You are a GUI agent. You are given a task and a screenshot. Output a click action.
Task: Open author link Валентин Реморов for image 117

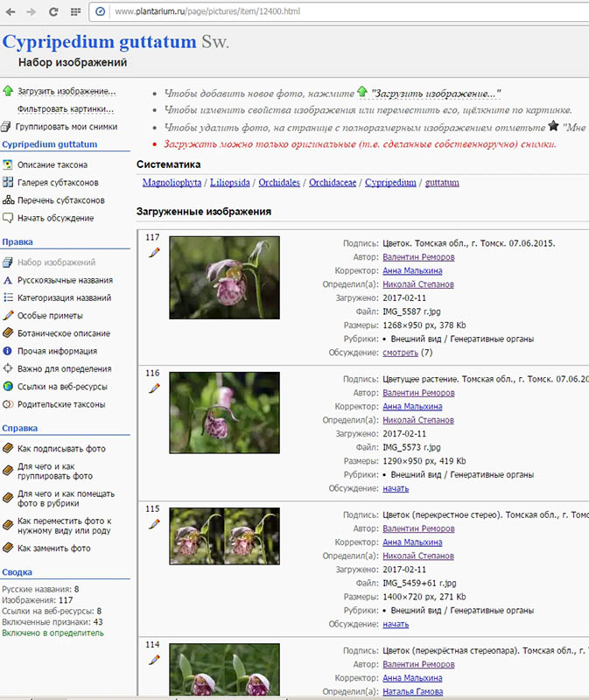click(418, 257)
